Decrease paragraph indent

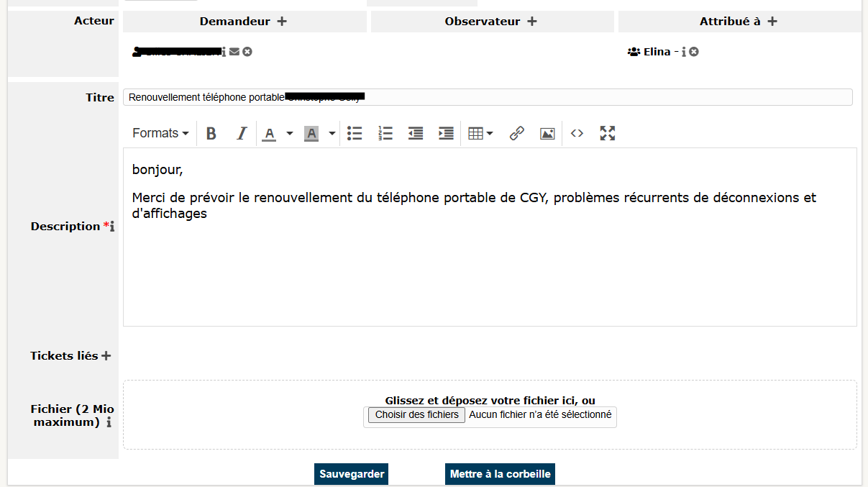coord(416,133)
